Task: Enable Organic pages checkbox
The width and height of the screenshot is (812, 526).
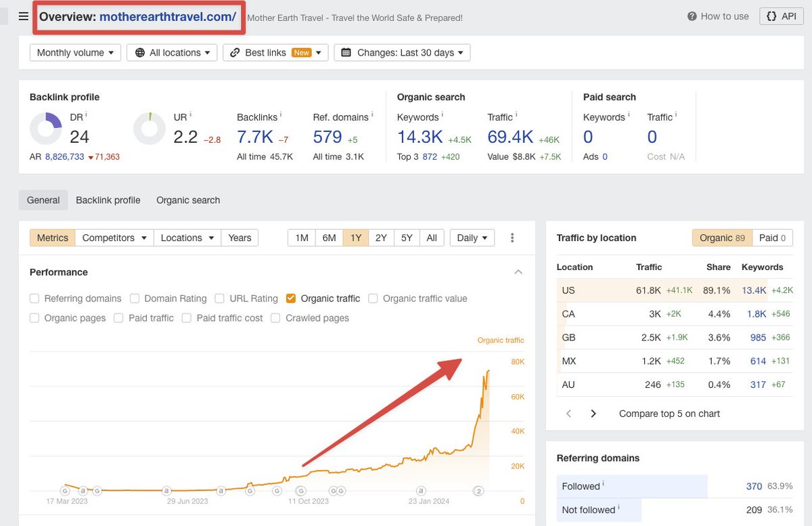Action: 35,318
